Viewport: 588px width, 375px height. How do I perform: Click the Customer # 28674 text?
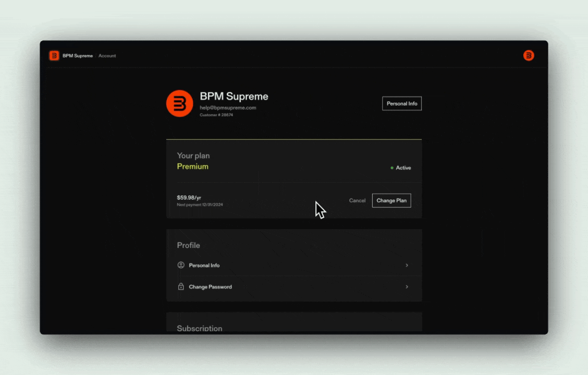[216, 115]
